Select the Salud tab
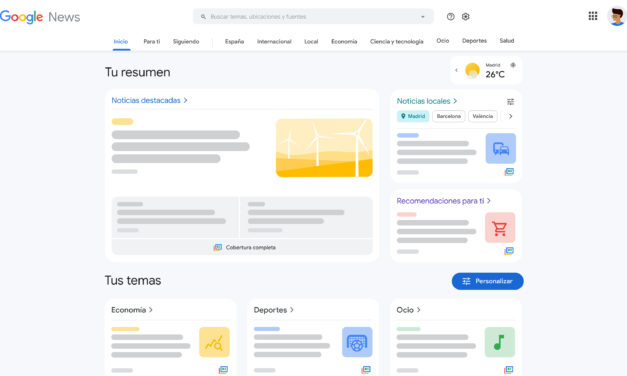Viewport: 627px width, 376px height. coord(507,41)
